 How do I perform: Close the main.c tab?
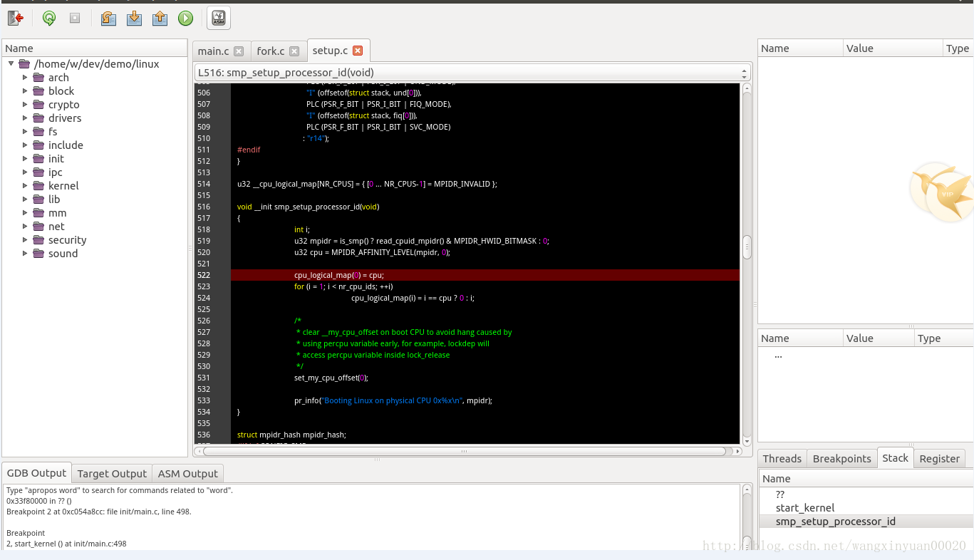[x=239, y=51]
